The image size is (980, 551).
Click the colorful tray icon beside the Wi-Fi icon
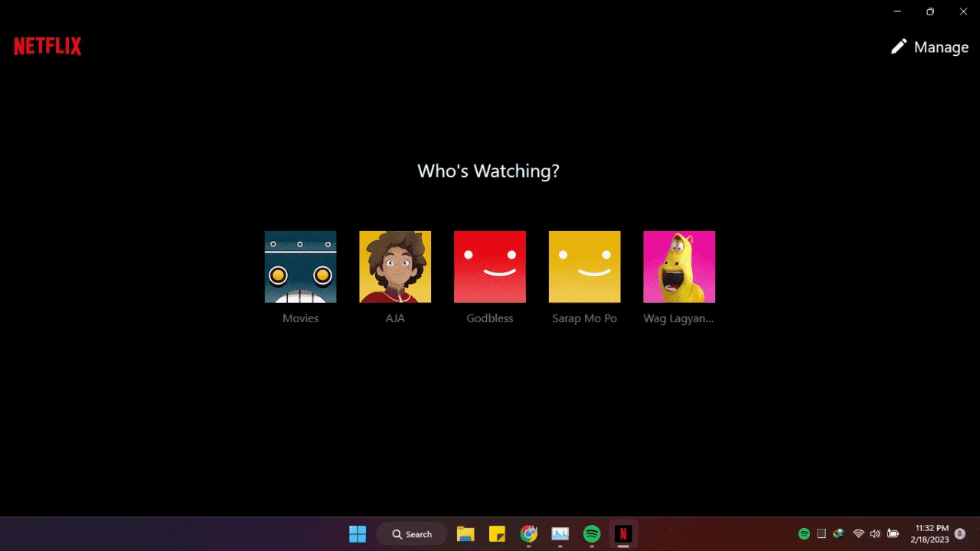tap(839, 534)
